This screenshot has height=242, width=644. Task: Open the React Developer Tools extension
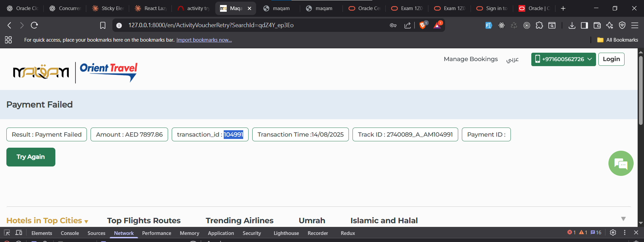click(501, 25)
